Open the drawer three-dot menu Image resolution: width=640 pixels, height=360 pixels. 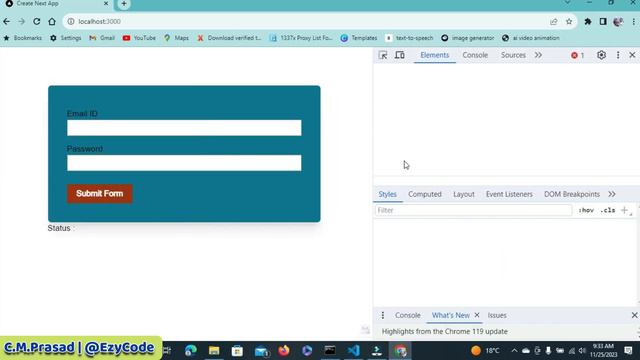click(383, 315)
